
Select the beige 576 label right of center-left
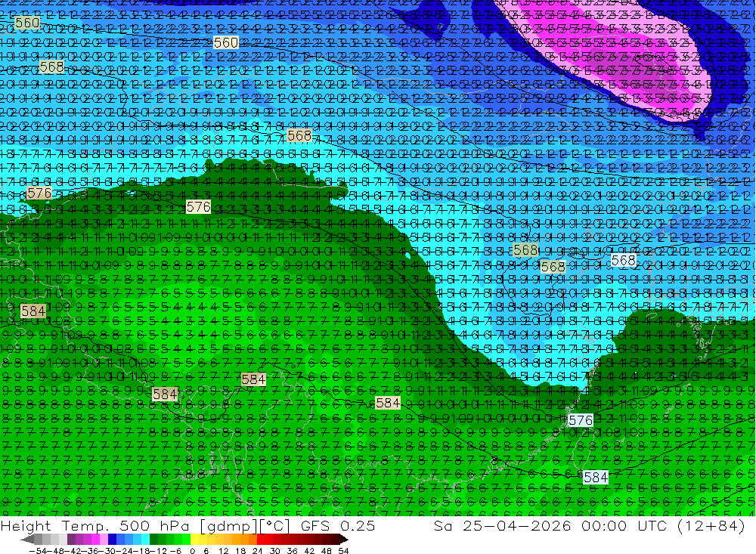[x=198, y=207]
